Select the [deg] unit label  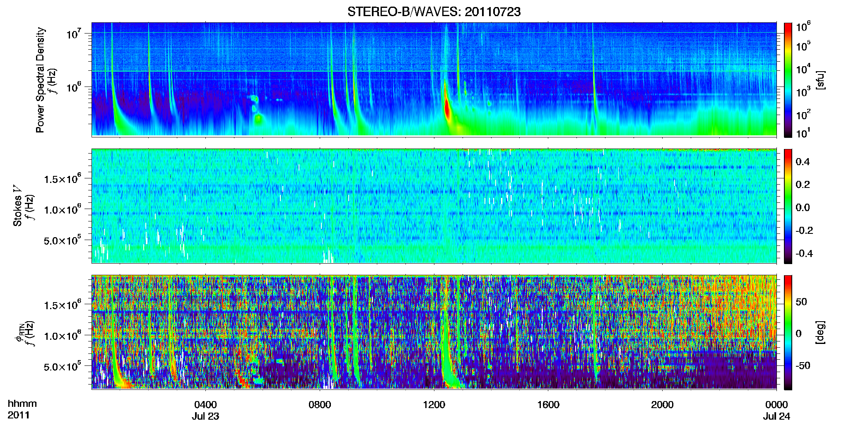pyautogui.click(x=820, y=332)
